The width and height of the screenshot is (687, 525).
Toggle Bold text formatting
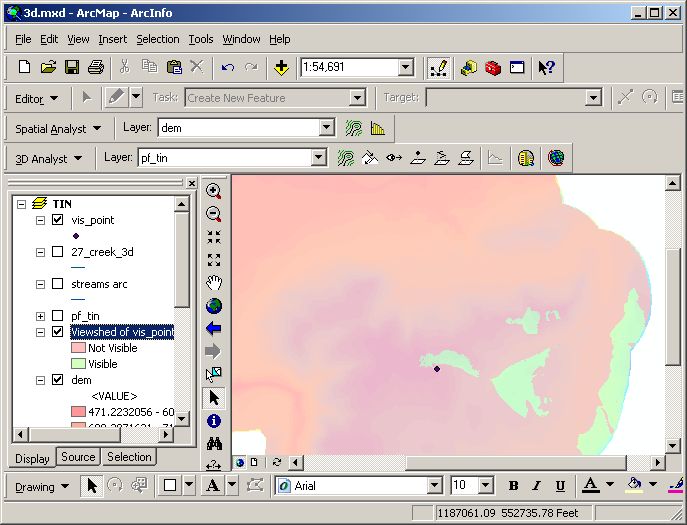(x=513, y=486)
